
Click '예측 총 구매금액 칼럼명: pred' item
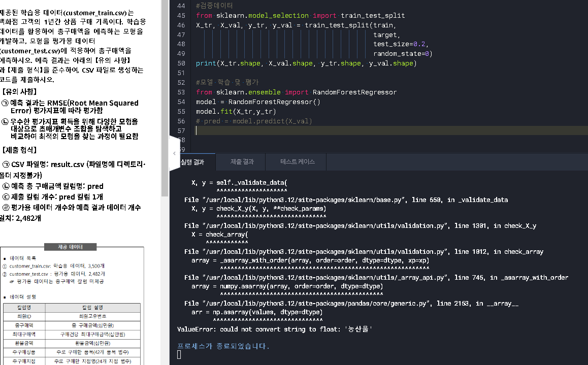(x=52, y=186)
